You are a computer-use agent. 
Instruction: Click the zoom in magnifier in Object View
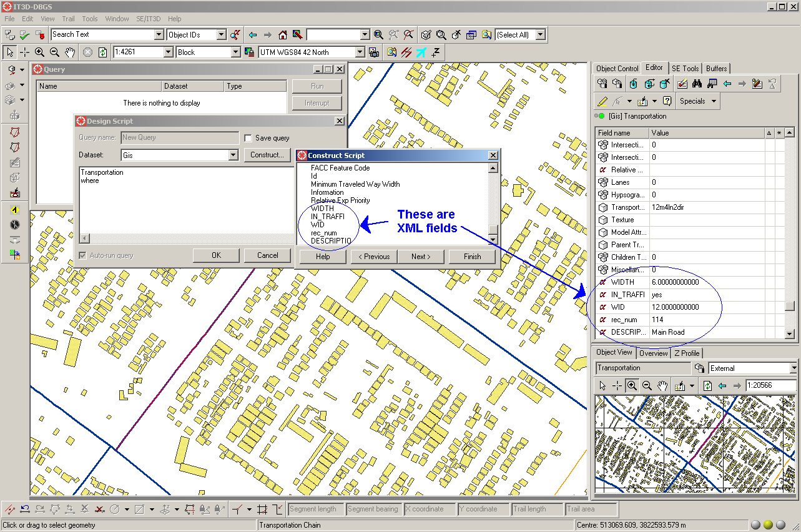click(x=632, y=386)
